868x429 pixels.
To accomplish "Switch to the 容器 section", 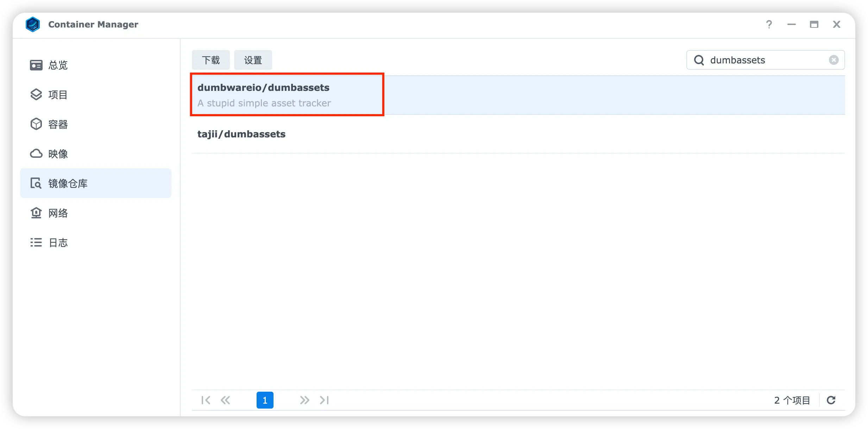I will (96, 124).
